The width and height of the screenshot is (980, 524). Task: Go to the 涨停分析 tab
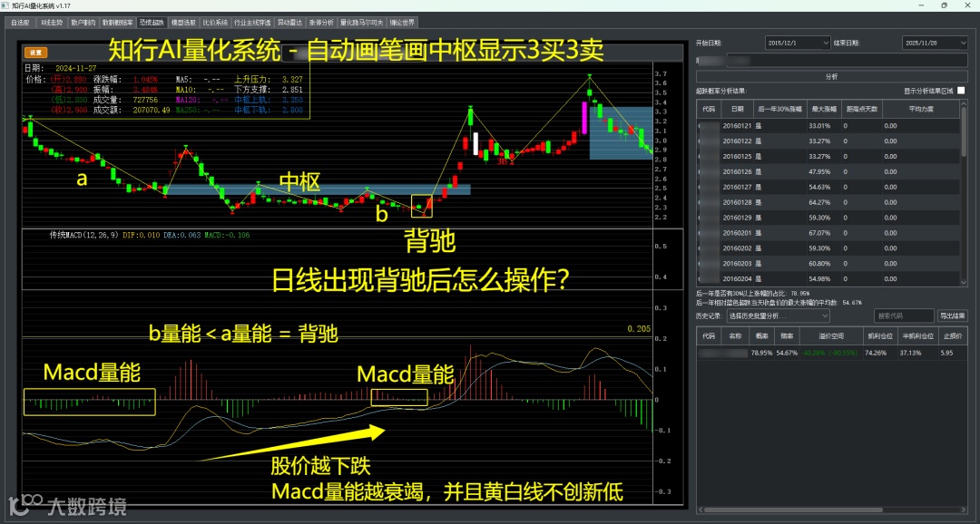click(x=321, y=23)
